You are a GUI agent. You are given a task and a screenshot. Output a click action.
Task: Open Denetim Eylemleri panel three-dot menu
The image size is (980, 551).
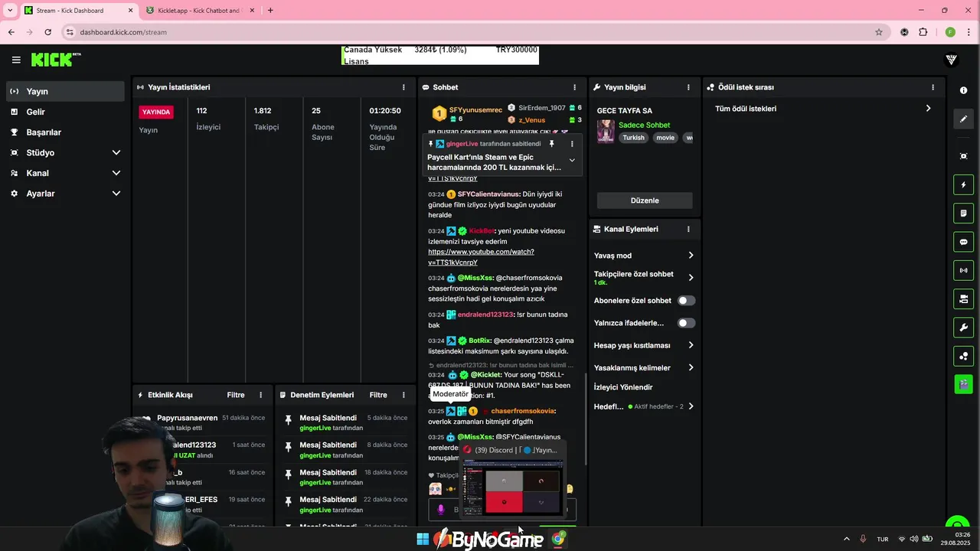403,395
